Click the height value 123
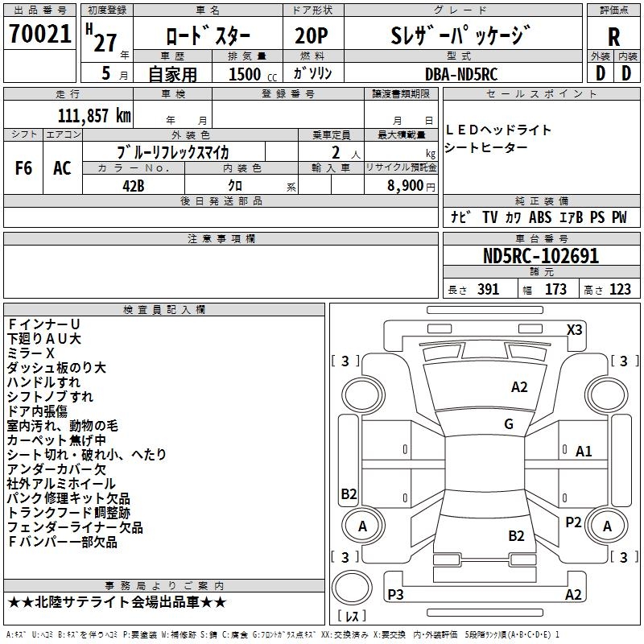Viewport: 644px width, 644px height. [x=620, y=290]
